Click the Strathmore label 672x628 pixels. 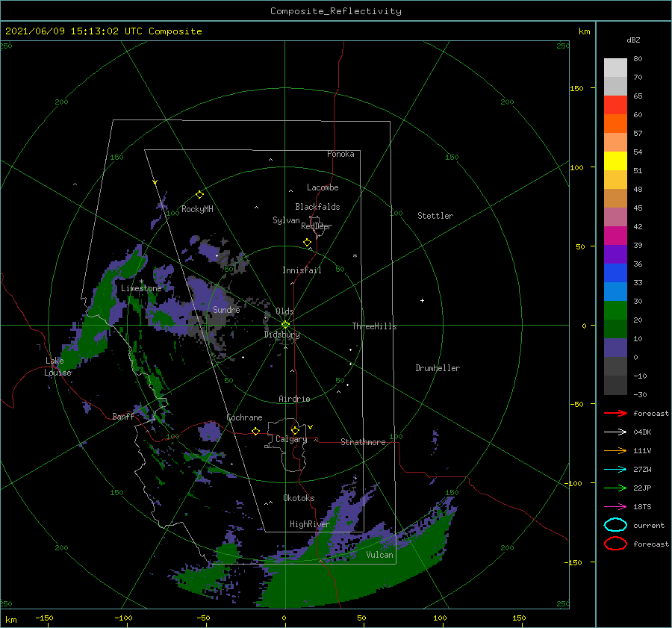coord(363,442)
